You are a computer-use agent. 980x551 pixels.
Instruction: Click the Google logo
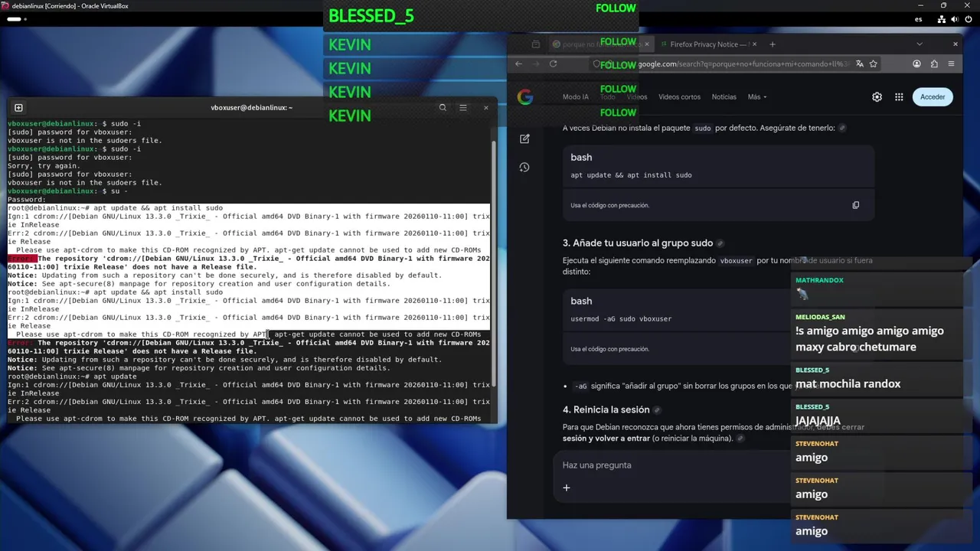(524, 97)
